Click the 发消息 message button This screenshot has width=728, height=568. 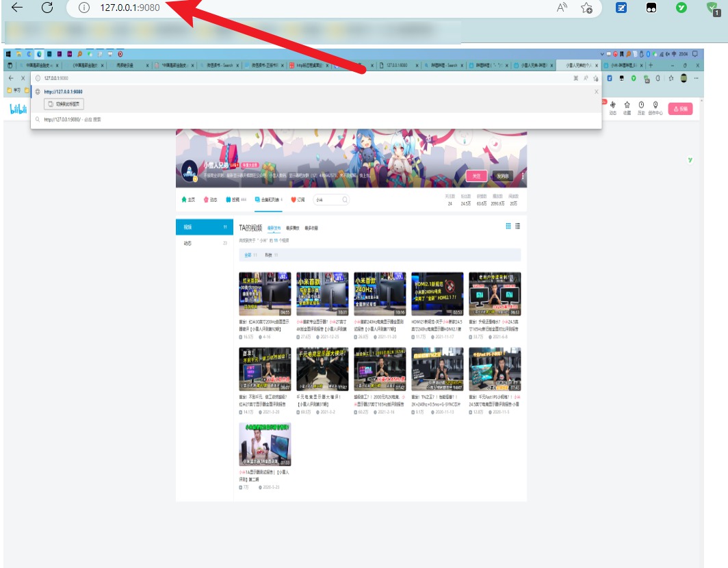coord(503,176)
